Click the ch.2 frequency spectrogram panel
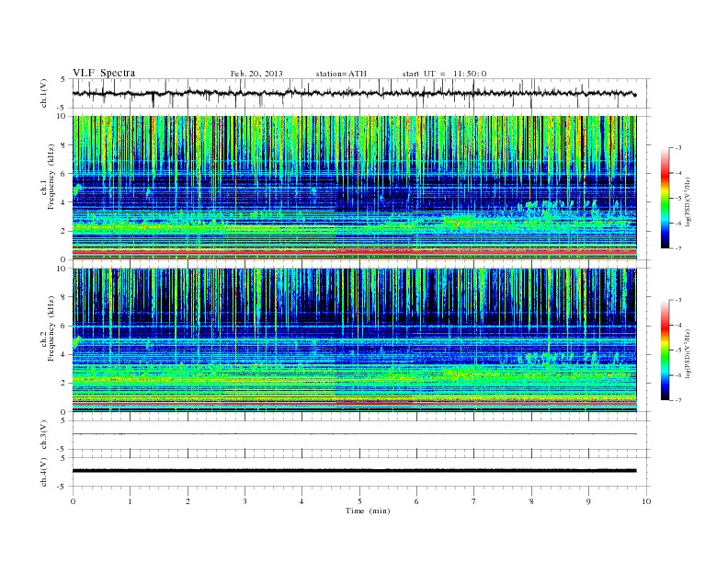Screen dimensions: 728x563 354,340
